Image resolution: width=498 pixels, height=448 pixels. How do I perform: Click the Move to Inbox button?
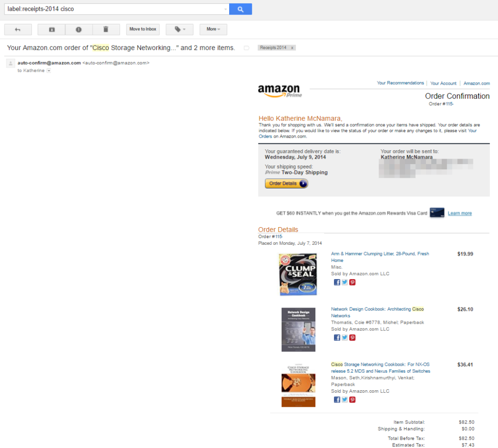click(x=143, y=29)
